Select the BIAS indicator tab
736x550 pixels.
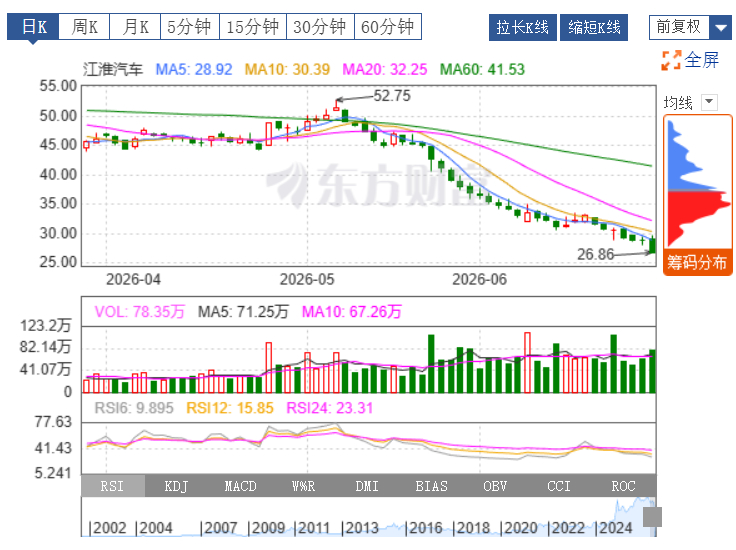(431, 486)
